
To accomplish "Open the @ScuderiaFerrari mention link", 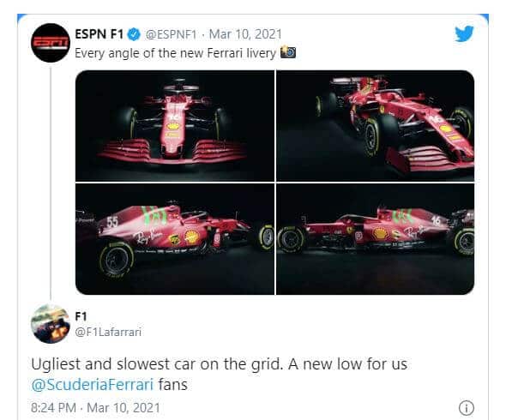I will (x=93, y=385).
